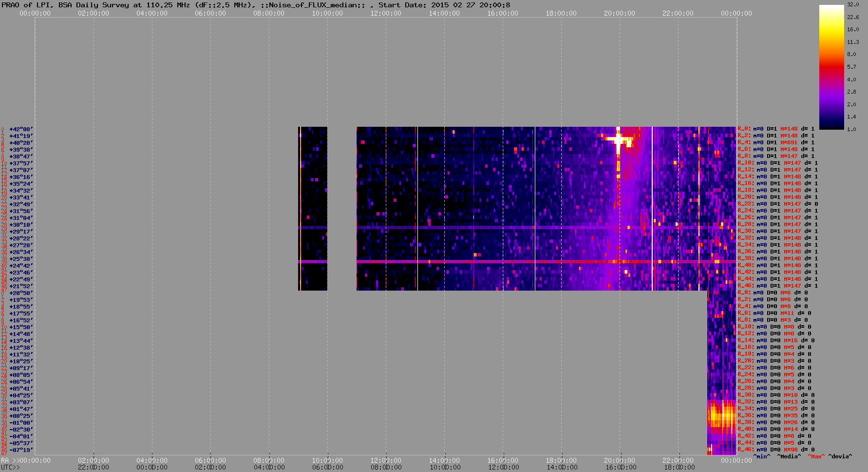
Task: Click the '^Media^' legend label
Action: tap(789, 456)
